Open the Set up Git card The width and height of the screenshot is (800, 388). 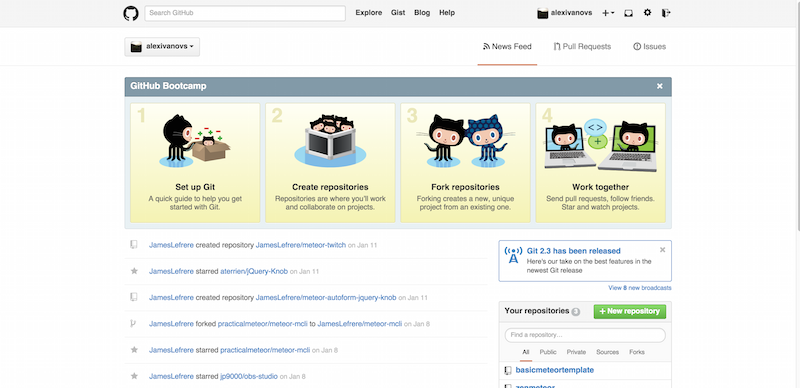click(195, 163)
